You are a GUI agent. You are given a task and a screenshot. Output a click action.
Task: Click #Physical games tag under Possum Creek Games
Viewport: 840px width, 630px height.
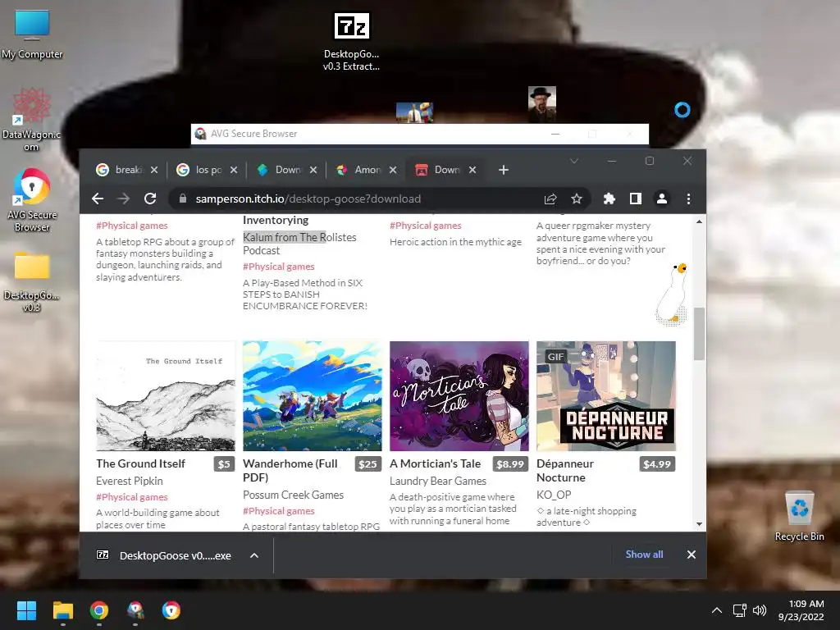[279, 511]
